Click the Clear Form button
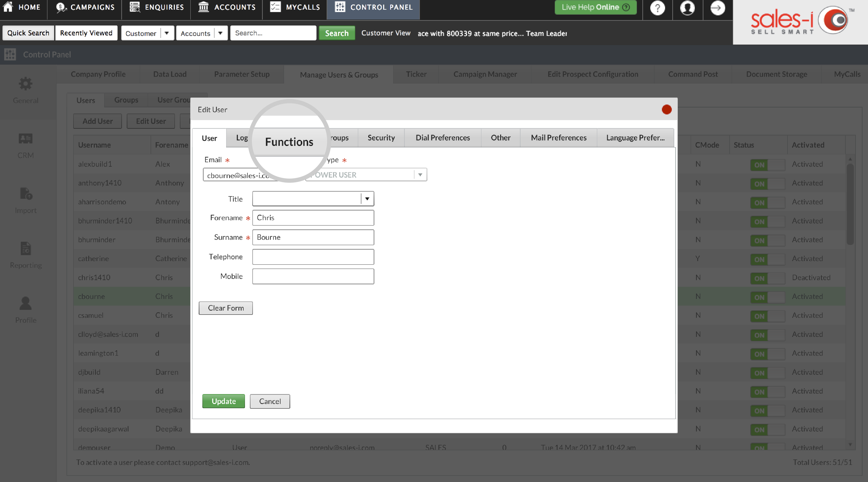 point(226,307)
